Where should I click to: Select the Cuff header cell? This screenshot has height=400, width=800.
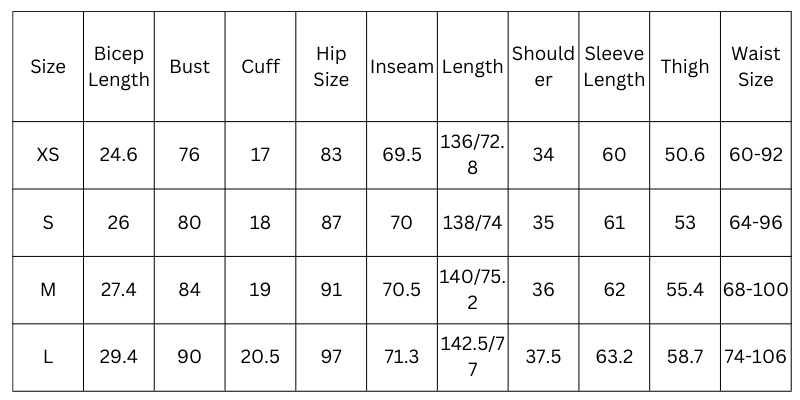260,67
